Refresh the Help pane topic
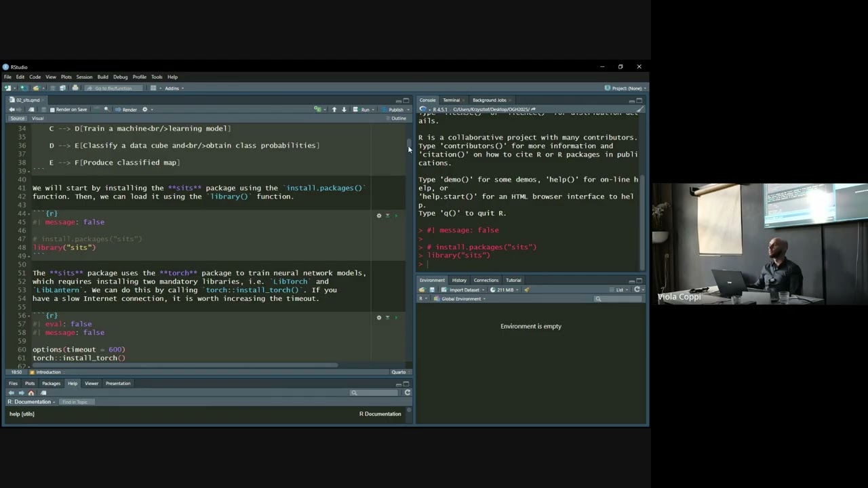The image size is (868, 488). [407, 392]
